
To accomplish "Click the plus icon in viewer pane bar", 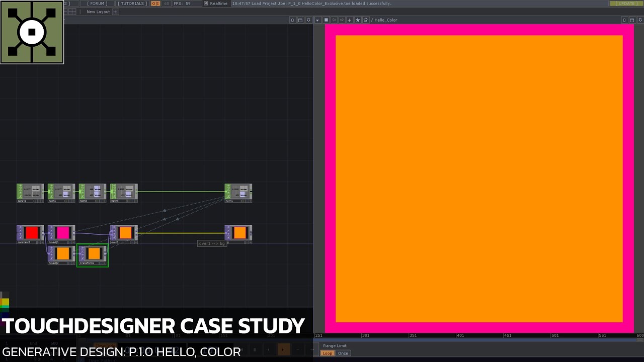I will [x=349, y=20].
